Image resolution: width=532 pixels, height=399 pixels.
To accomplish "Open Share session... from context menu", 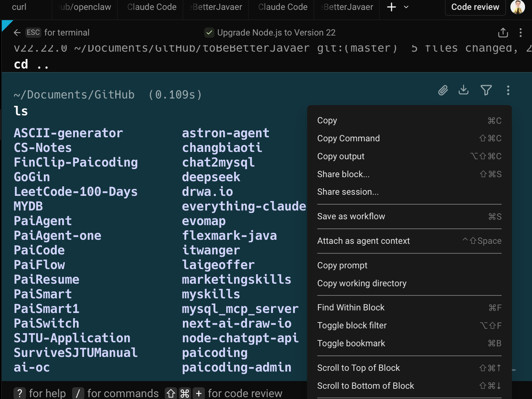I will point(409,192).
